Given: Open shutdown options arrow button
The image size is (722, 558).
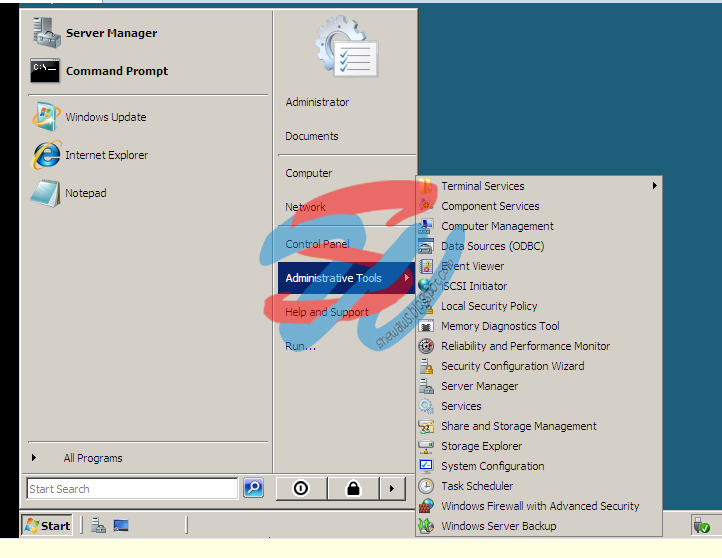Looking at the screenshot, I should click(392, 488).
